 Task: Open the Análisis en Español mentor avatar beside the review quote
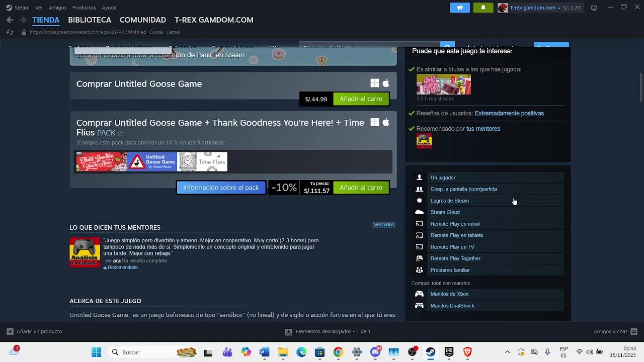coord(85,252)
